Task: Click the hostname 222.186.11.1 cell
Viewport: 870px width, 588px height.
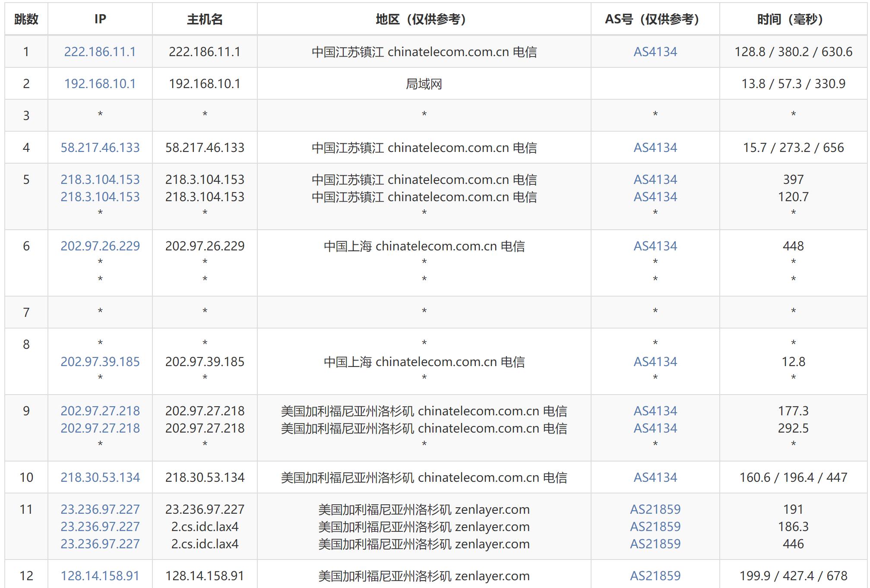Action: [x=205, y=52]
